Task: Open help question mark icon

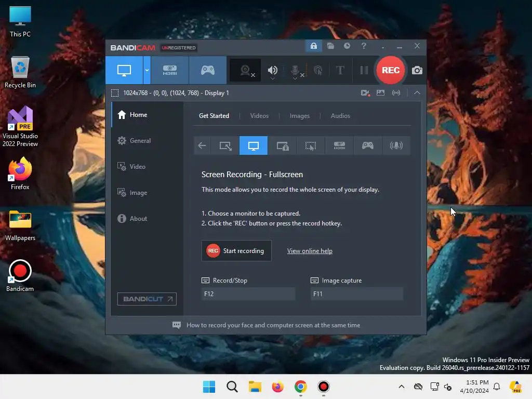Action: coord(363,46)
